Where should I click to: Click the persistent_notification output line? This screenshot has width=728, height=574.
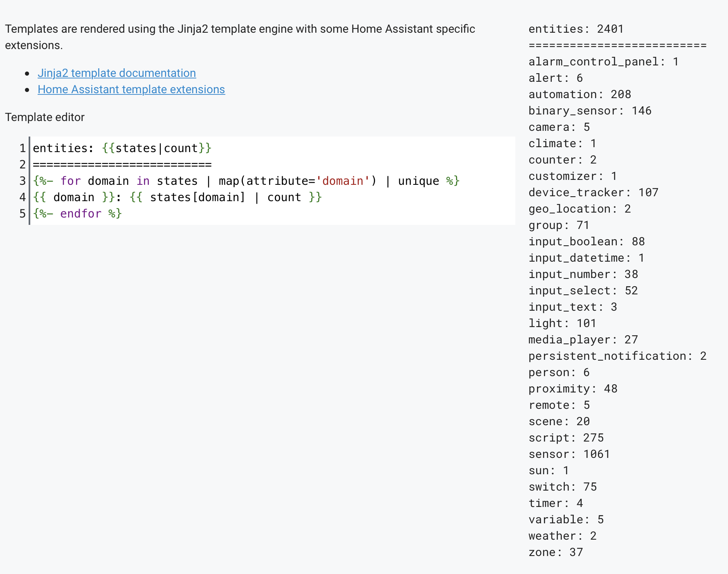617,356
